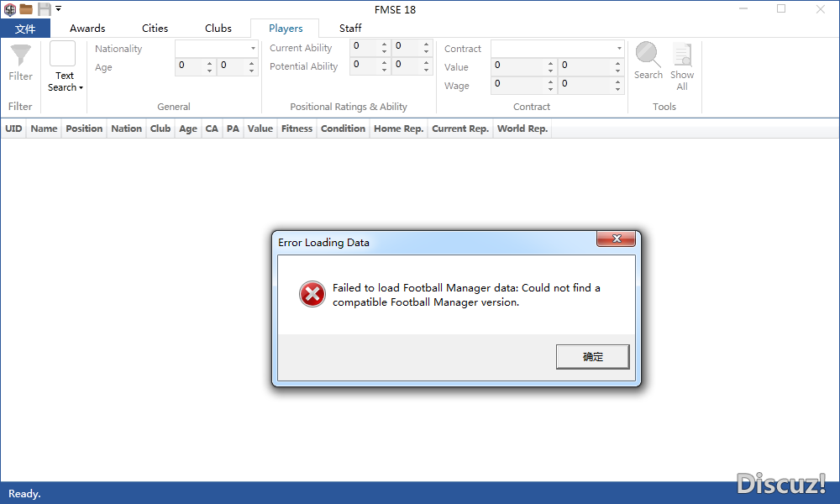Viewport: 840px width, 504px height.
Task: Click the FMSE application logo icon
Action: coord(9,9)
